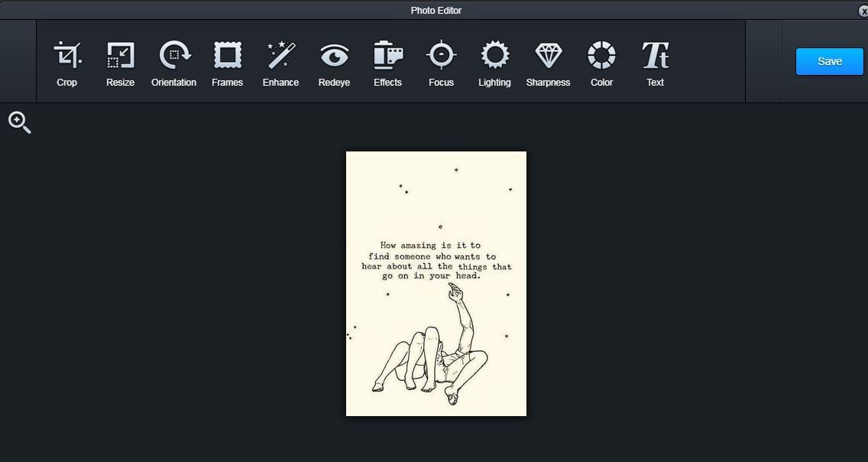Select the Redeye eye icon
The width and height of the screenshot is (868, 462).
(335, 56)
